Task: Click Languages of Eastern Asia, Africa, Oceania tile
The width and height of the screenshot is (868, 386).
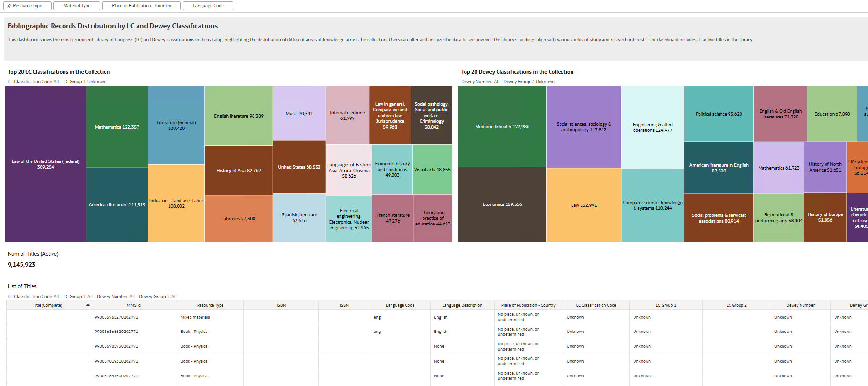Action: [x=349, y=170]
